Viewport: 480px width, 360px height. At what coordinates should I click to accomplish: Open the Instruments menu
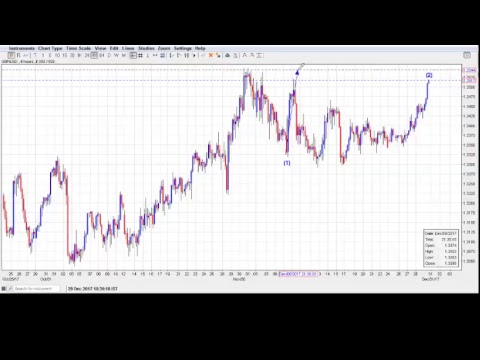(22, 48)
